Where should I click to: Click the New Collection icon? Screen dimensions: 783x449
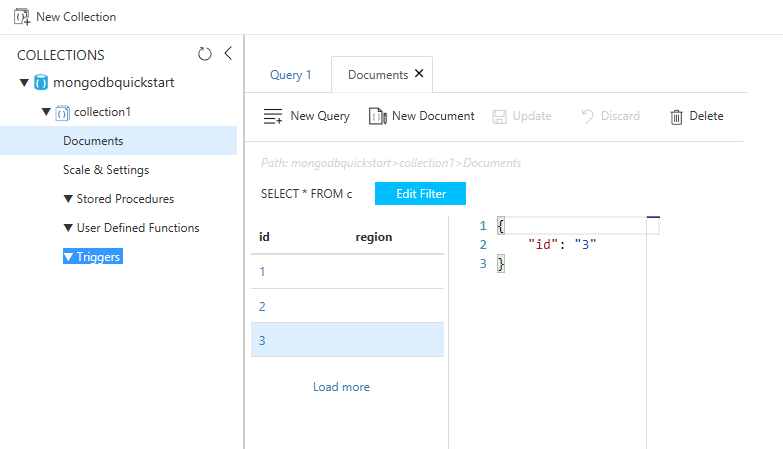coord(21,16)
